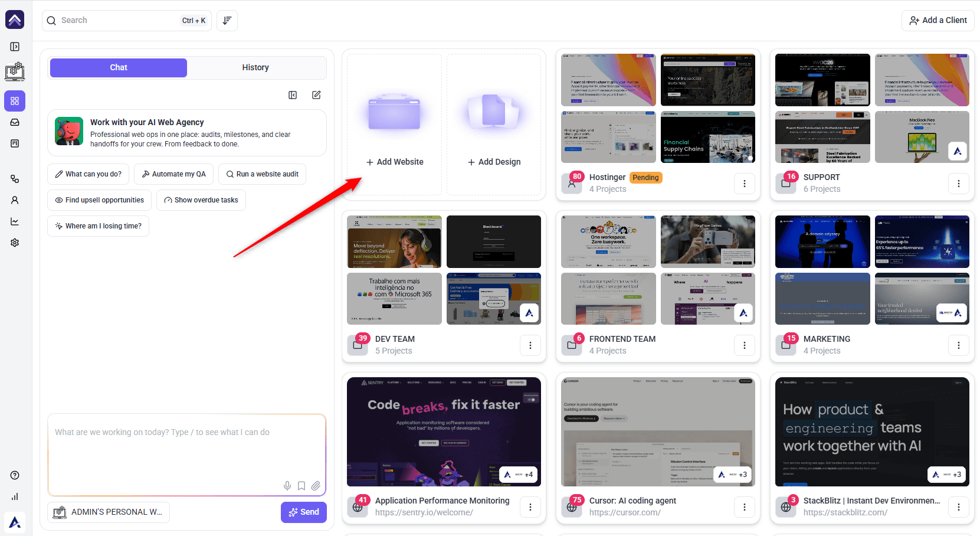Open the Microsoft 365 thumbnail in DEV TEAM

[394, 299]
